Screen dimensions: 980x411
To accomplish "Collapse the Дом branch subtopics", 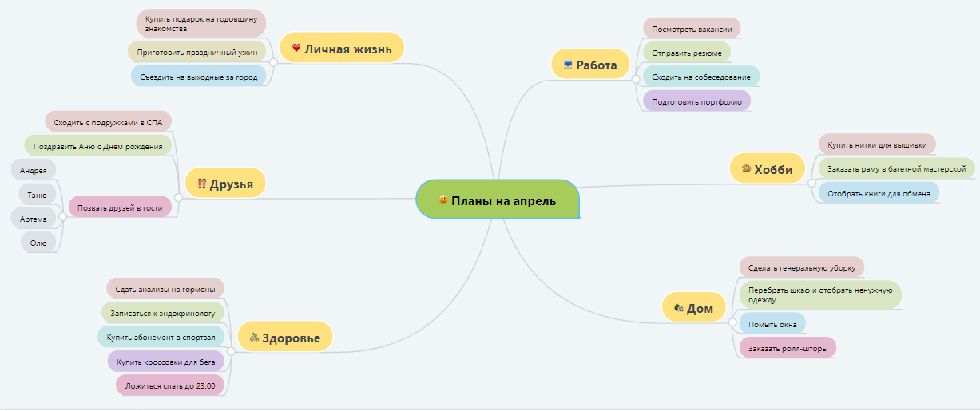I will point(732,321).
